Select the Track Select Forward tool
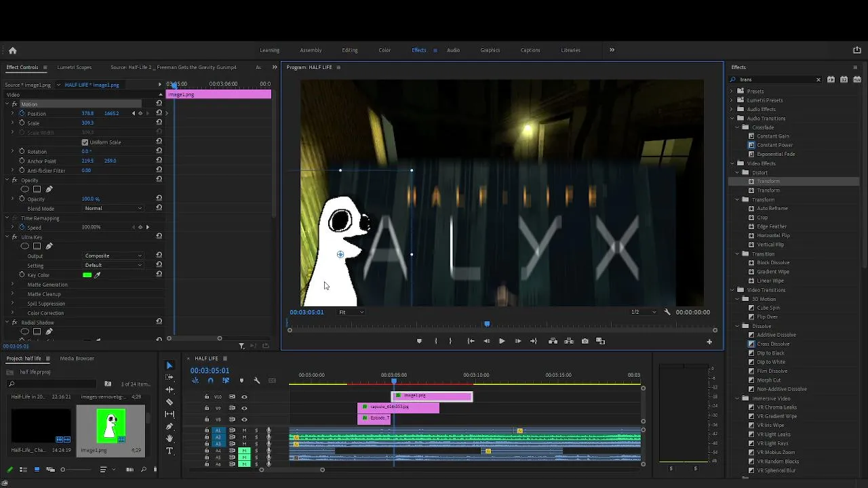This screenshot has height=488, width=868. tap(170, 378)
